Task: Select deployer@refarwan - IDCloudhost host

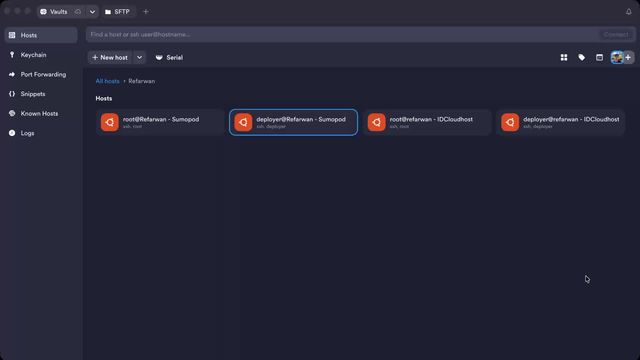Action: coord(560,122)
